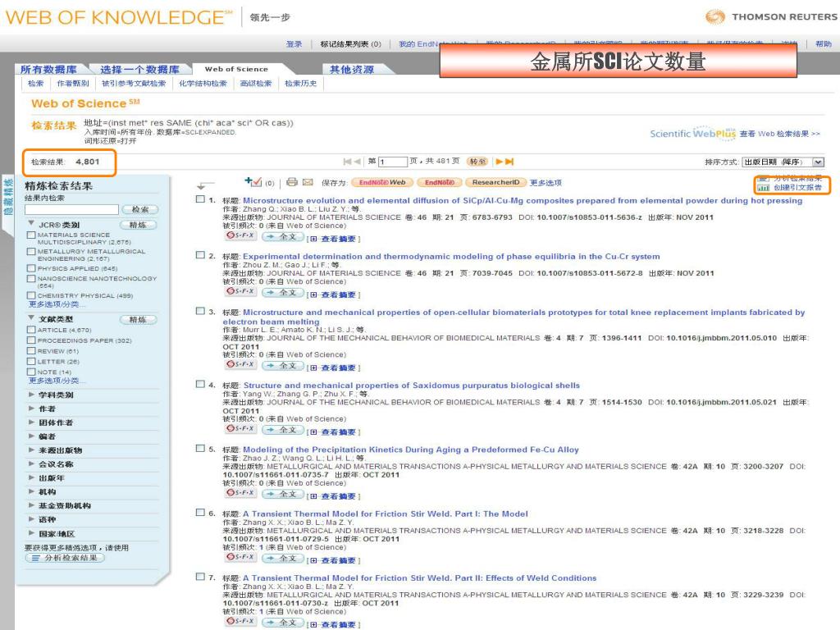
Task: Click S·F·X button of result 1
Action: [x=240, y=235]
